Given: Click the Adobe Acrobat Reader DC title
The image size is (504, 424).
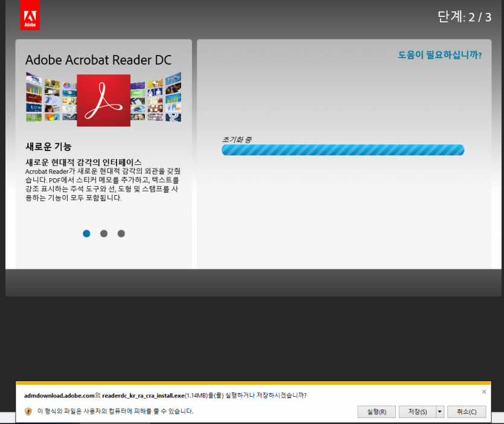Looking at the screenshot, I should pyautogui.click(x=98, y=60).
